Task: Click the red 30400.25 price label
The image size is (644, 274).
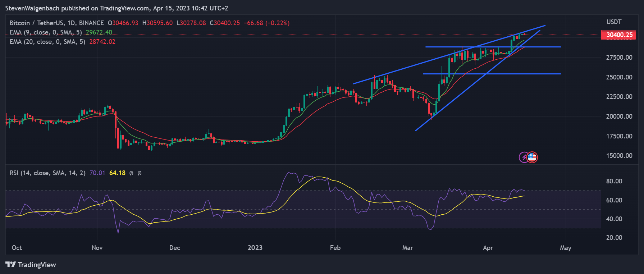Action: 618,35
